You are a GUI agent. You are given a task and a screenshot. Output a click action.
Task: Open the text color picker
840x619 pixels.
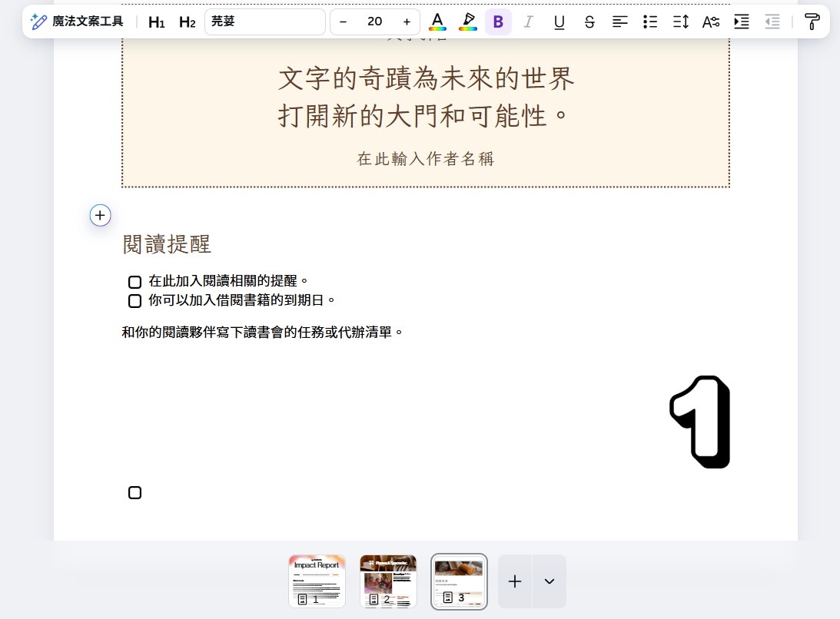click(x=437, y=22)
